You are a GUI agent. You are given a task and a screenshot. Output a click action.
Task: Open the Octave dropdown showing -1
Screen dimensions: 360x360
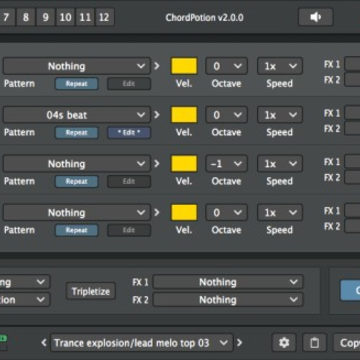226,164
